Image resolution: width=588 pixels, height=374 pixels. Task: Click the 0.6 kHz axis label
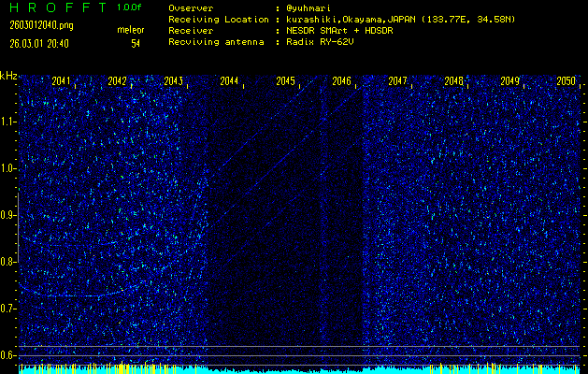(8, 355)
